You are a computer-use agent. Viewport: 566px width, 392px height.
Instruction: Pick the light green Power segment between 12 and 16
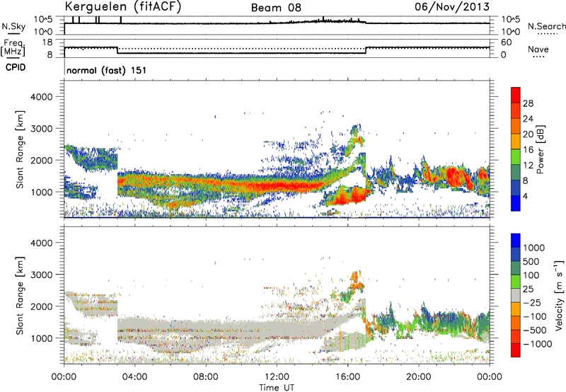point(516,158)
